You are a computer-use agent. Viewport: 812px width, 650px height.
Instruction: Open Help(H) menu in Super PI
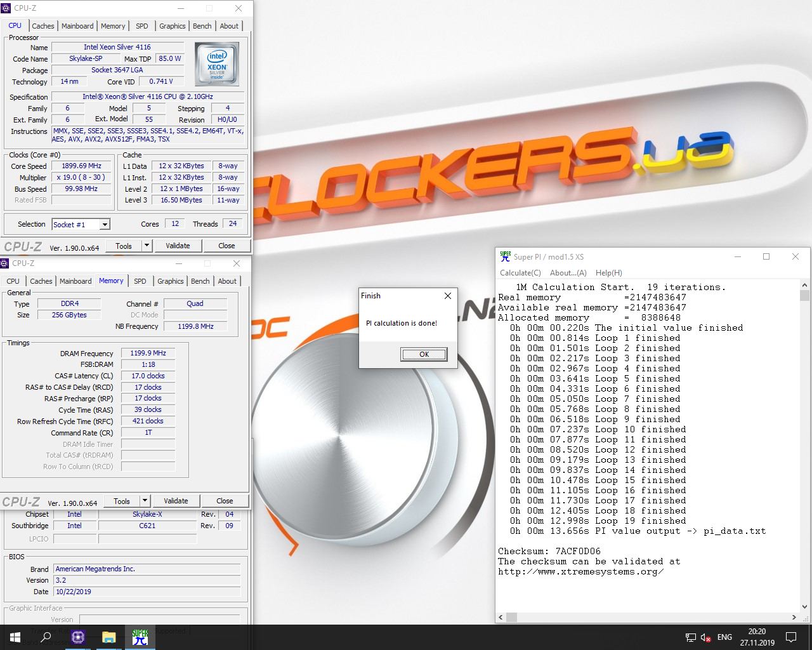coord(609,273)
